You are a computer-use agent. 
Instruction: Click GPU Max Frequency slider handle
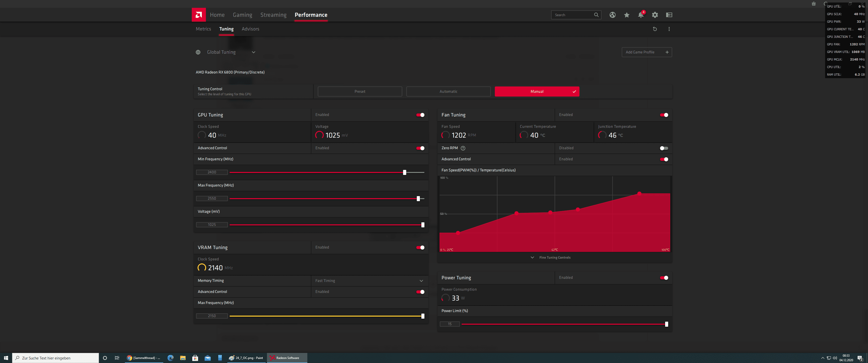coord(418,199)
